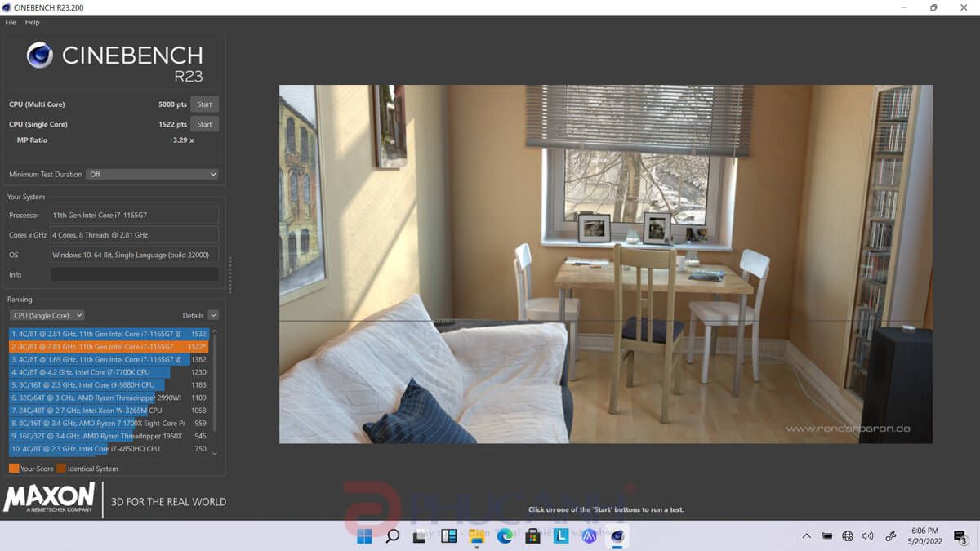Expand the Details dropdown arrow
This screenshot has height=551, width=980.
[x=213, y=315]
